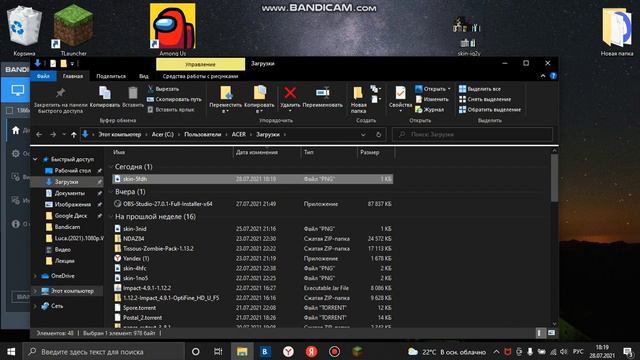Image resolution: width=640 pixels, height=360 pixels.
Task: Click the Refresh button in address bar
Action: point(378,134)
